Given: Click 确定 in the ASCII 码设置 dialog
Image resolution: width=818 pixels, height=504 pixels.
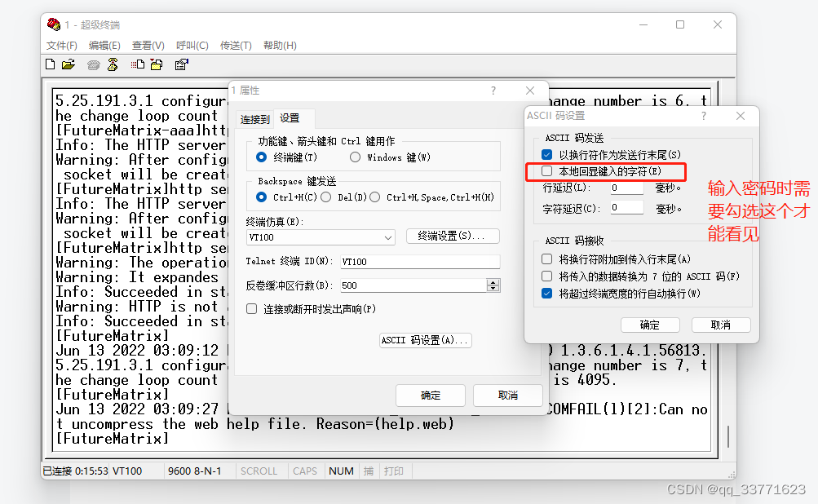Looking at the screenshot, I should click(649, 325).
